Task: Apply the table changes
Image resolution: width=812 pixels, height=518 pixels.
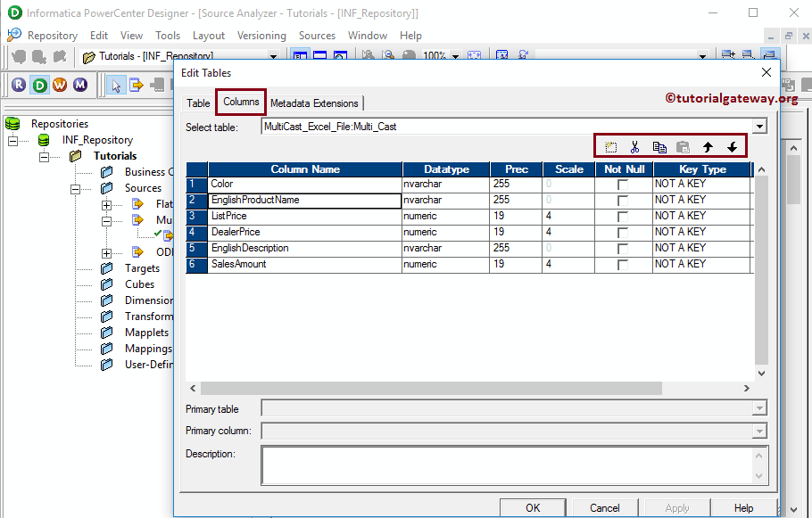Action: [675, 506]
